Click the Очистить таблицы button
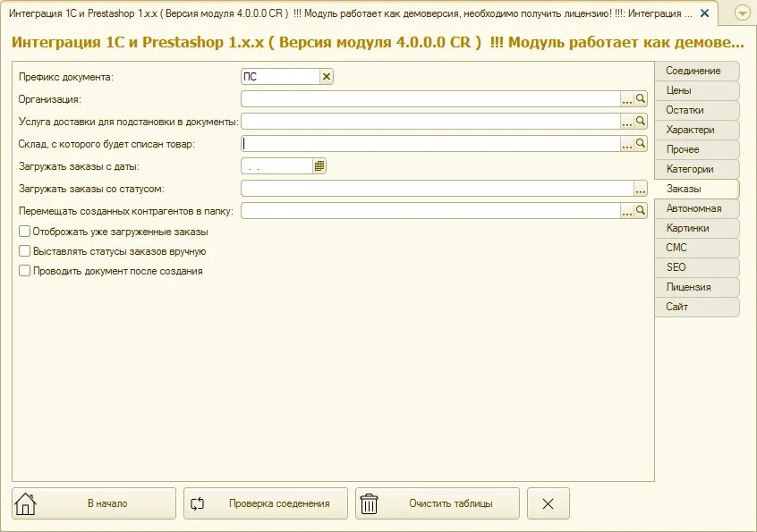The width and height of the screenshot is (757, 532). click(x=438, y=503)
